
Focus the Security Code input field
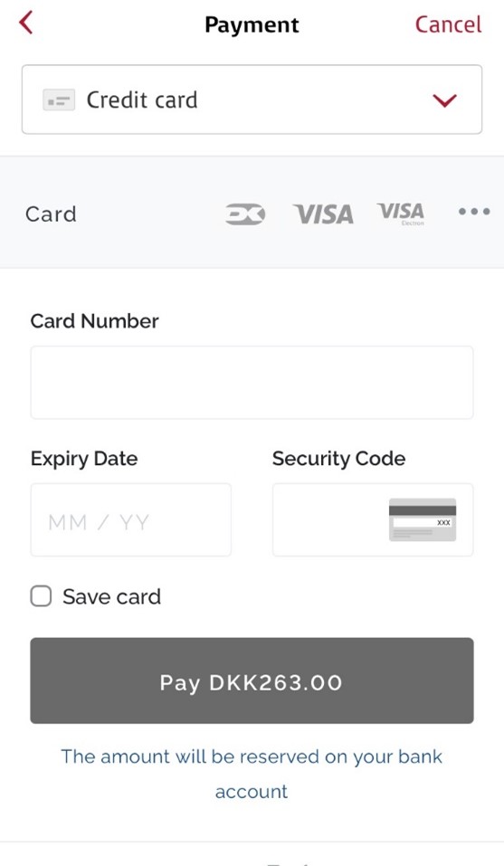tap(373, 519)
